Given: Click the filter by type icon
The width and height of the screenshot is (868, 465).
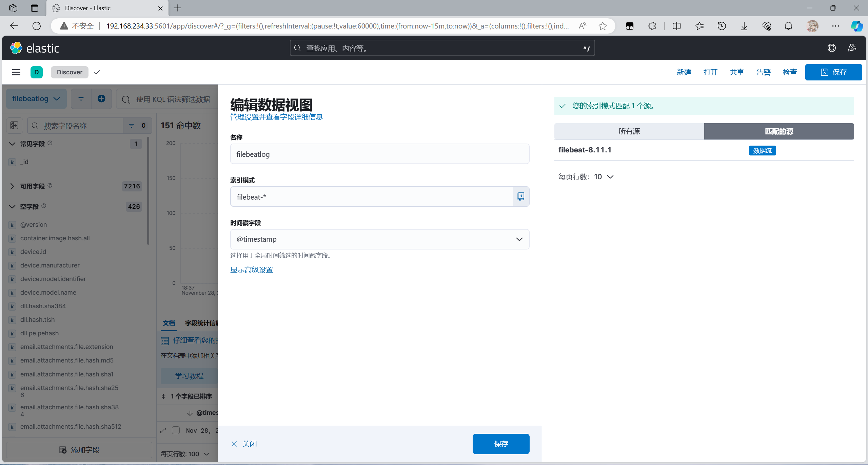Looking at the screenshot, I should pyautogui.click(x=132, y=126).
